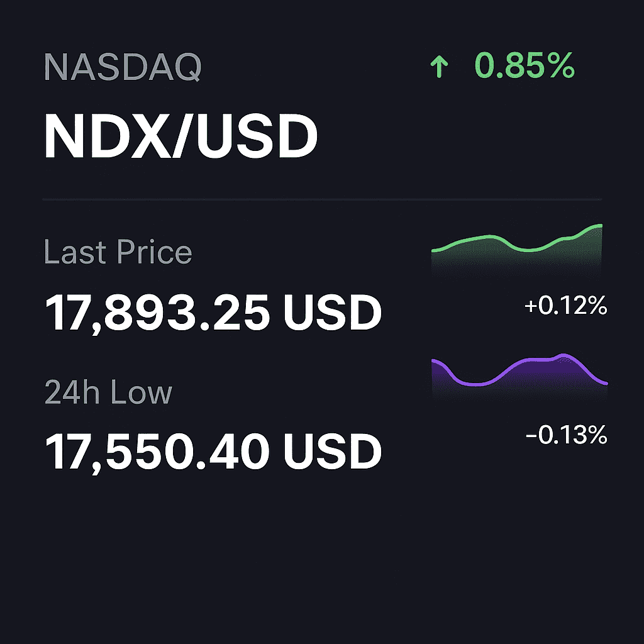The image size is (644, 644).
Task: Click the percent sign in 0.85%
Action: coord(561,65)
